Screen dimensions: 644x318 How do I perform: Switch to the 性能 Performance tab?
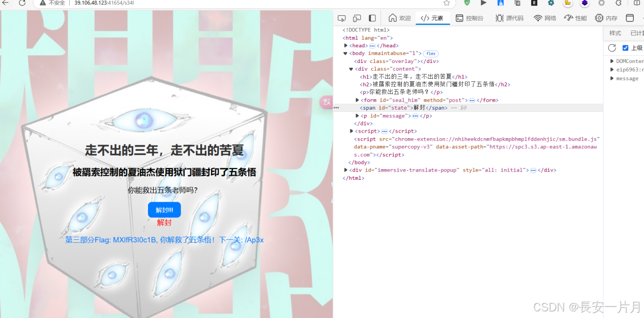(575, 18)
